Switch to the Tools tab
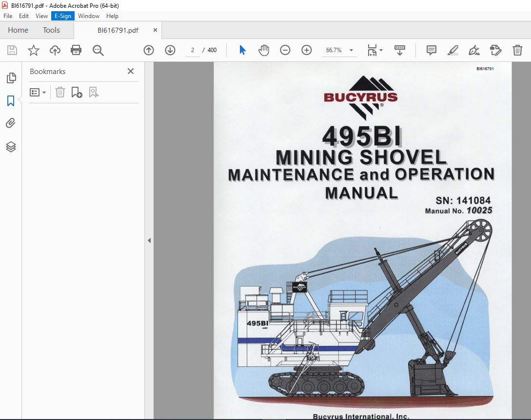The height and width of the screenshot is (420, 531). [51, 30]
